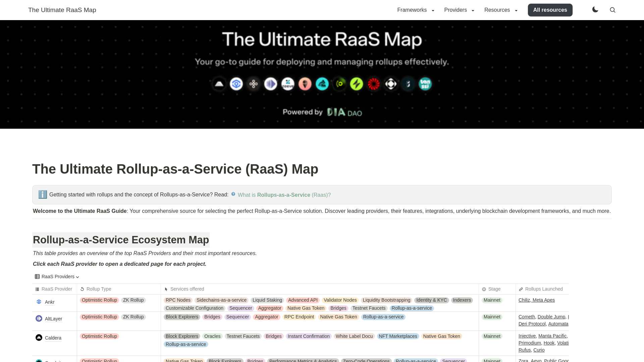644x362 pixels.
Task: Click Tanssi logo in banner row
Action: 425,84
